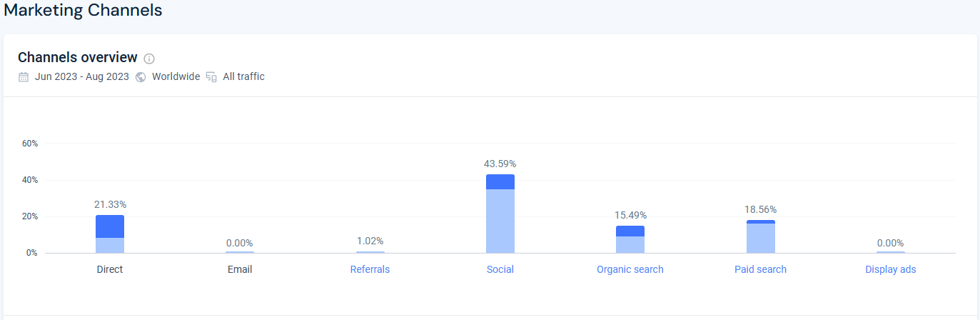Click the Jun 2023 - Aug 2023 date range
This screenshot has height=320, width=980.
point(82,76)
